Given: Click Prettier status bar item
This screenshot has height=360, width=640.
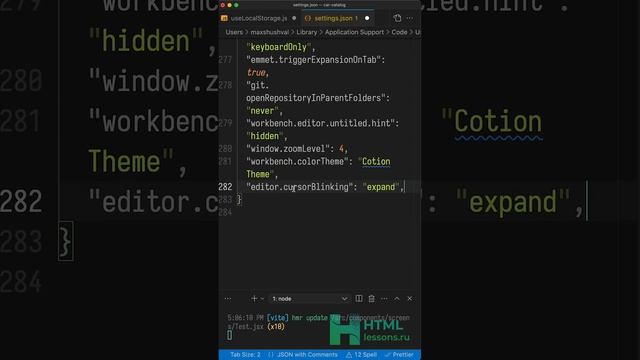Looking at the screenshot, I should point(399,355).
